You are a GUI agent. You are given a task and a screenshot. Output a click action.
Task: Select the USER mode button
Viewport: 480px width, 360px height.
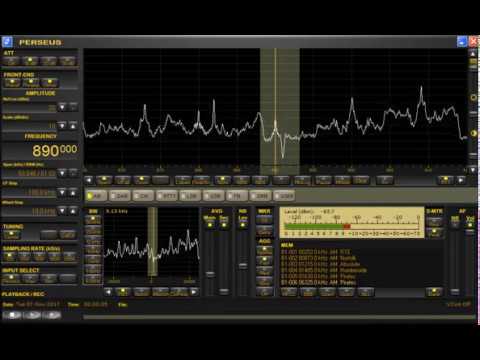(x=284, y=196)
